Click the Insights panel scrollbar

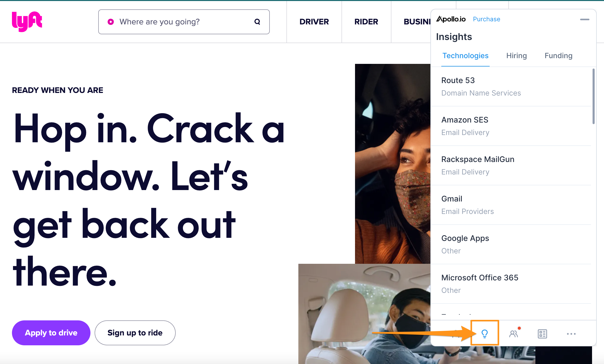(x=593, y=97)
